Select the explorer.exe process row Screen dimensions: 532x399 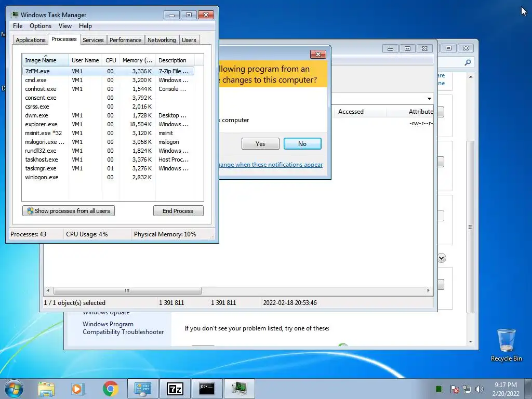click(108, 124)
